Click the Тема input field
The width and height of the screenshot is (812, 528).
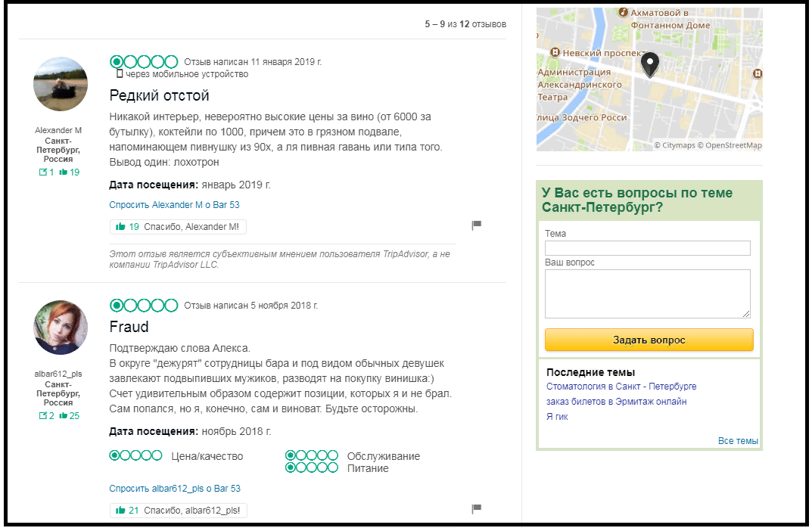[647, 248]
